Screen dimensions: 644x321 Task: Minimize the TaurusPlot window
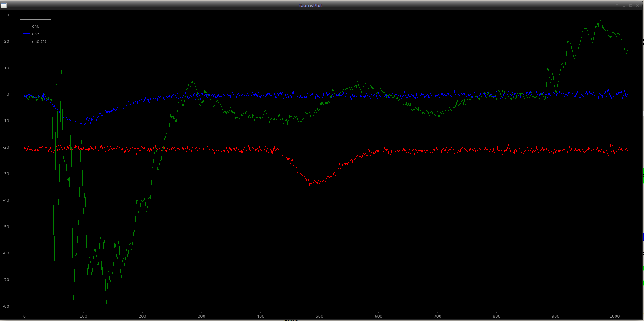coord(624,5)
